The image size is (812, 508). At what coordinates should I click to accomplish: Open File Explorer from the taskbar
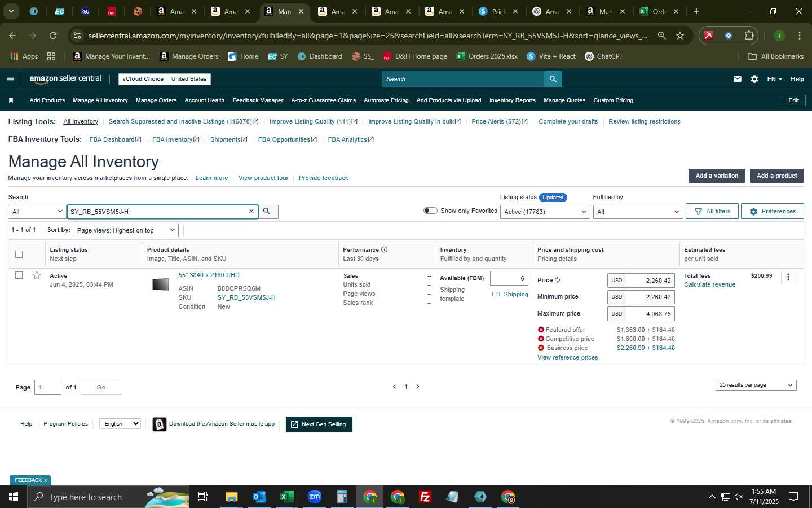pos(232,497)
